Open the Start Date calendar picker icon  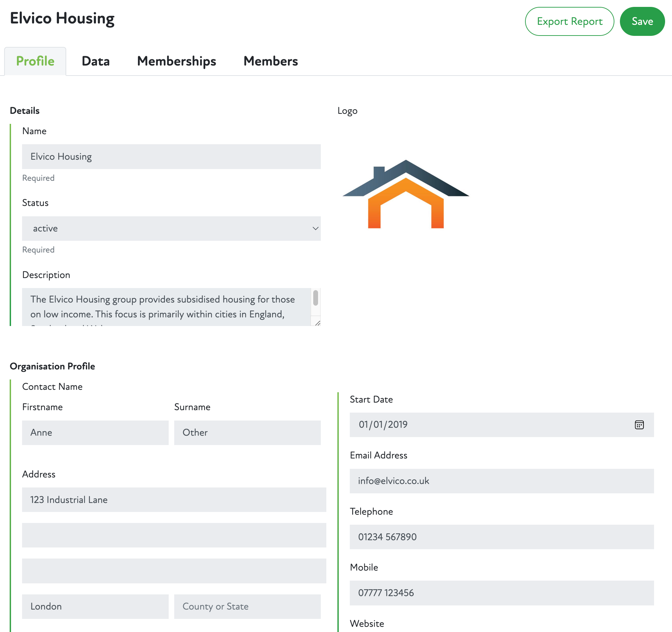point(639,425)
